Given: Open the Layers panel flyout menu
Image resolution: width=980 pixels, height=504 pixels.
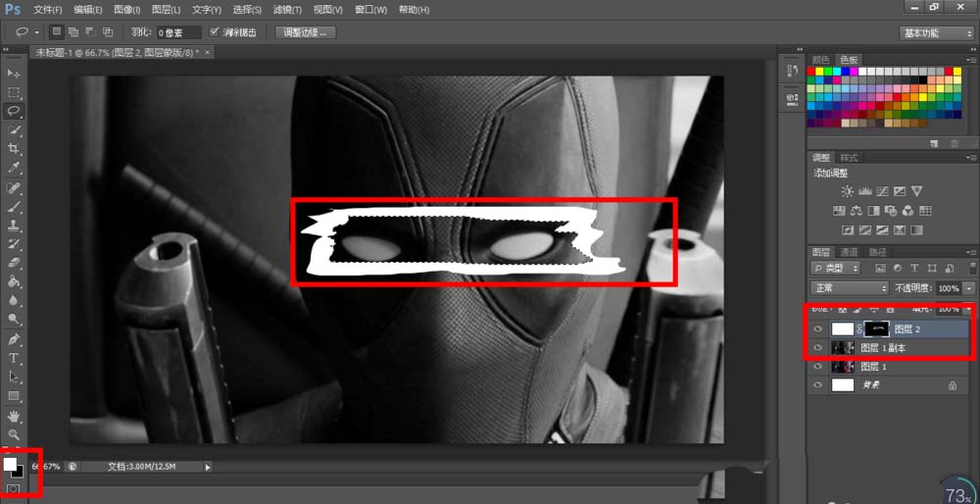Looking at the screenshot, I should point(970,253).
